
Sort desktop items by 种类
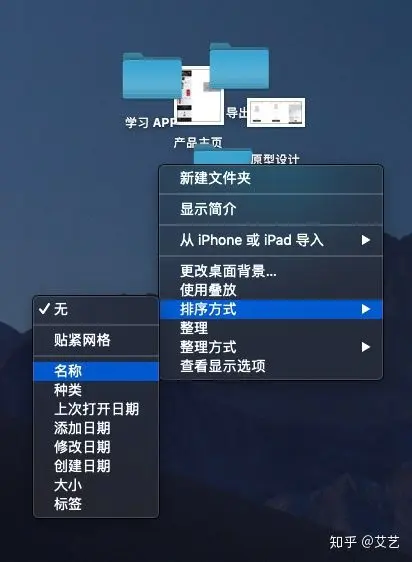point(96,390)
